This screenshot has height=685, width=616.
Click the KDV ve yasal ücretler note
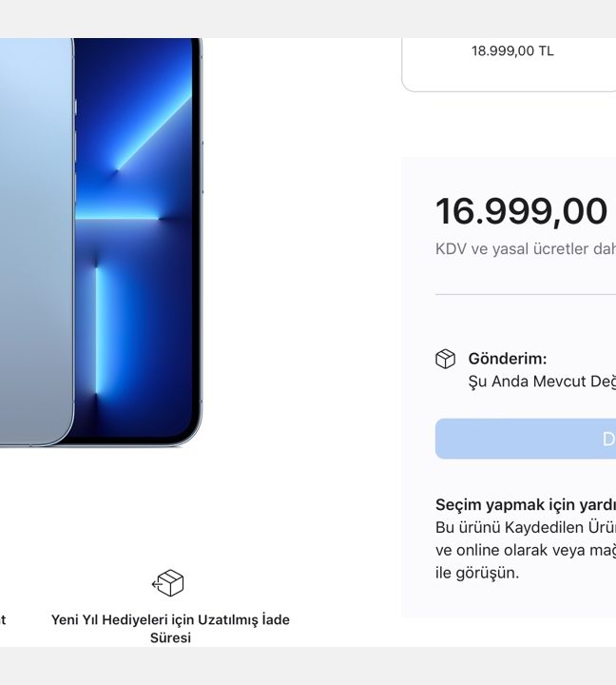[526, 249]
